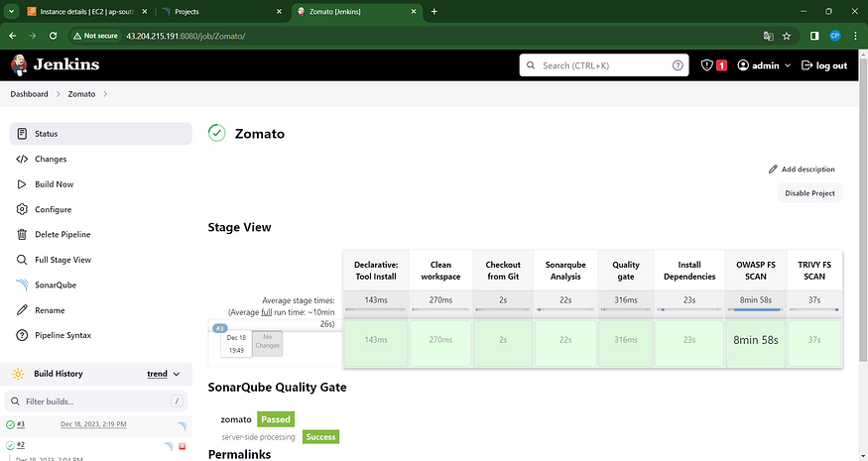Click the SonarQube wave icon in sidebar
The height and width of the screenshot is (461, 868).
(22, 285)
